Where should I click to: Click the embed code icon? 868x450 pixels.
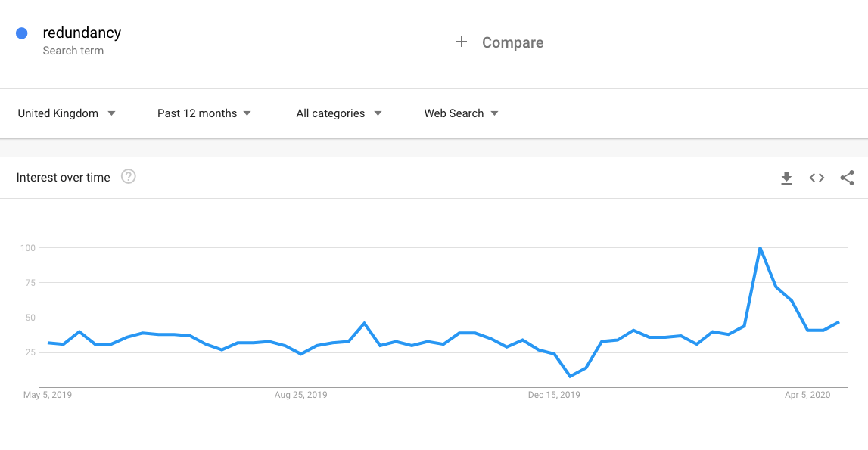(x=817, y=178)
